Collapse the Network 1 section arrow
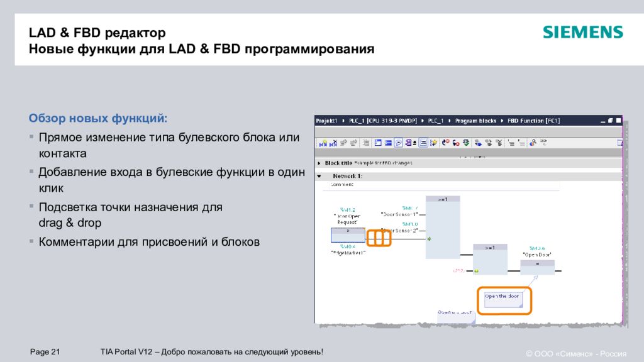This screenshot has width=644, height=362. coord(319,177)
